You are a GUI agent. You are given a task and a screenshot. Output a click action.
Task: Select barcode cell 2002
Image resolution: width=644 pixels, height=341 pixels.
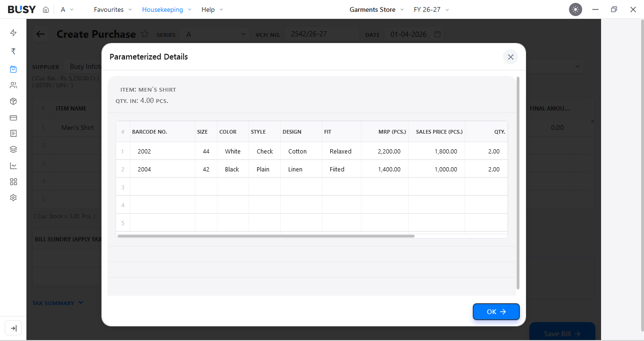pyautogui.click(x=162, y=152)
